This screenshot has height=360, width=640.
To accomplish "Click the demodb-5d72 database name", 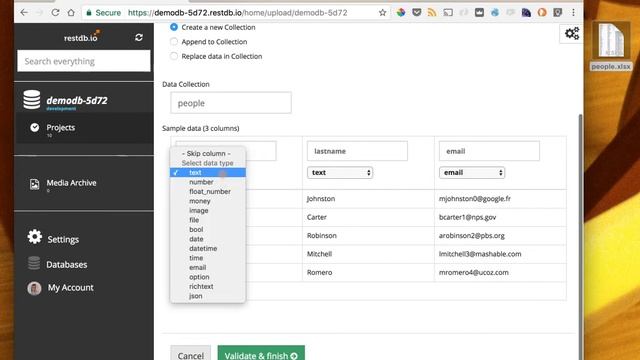I will [77, 100].
